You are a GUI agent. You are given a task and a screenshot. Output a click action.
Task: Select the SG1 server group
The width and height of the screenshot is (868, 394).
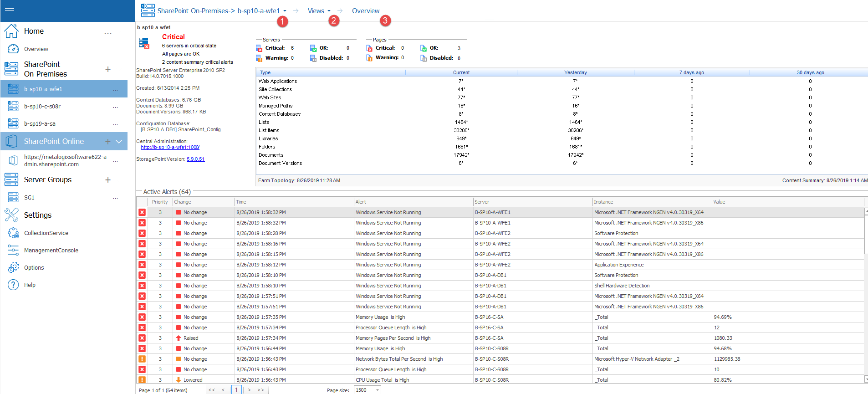pyautogui.click(x=29, y=198)
